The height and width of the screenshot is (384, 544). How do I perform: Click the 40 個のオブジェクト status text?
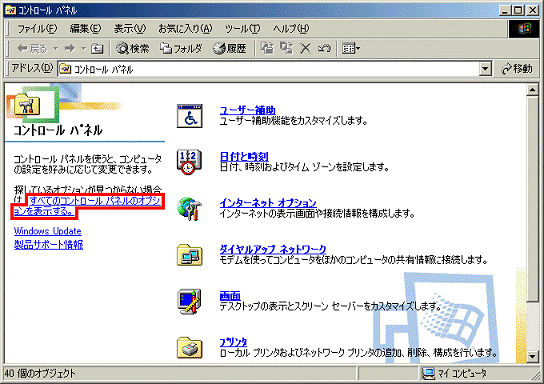(40, 374)
